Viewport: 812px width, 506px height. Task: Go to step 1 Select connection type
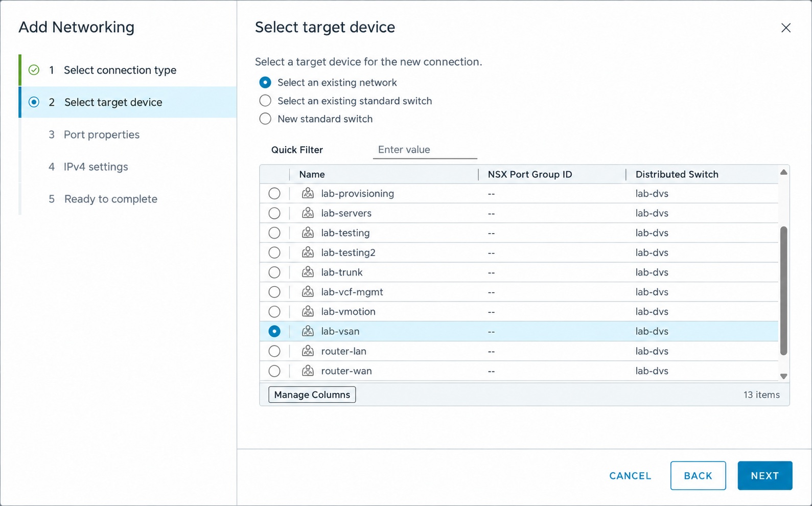click(128, 70)
